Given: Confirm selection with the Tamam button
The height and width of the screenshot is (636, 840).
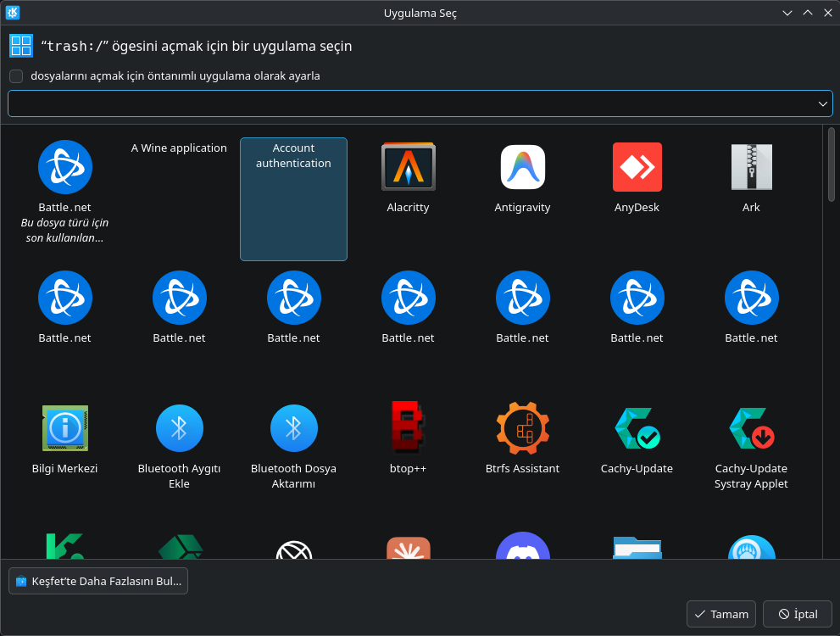Looking at the screenshot, I should tap(721, 614).
